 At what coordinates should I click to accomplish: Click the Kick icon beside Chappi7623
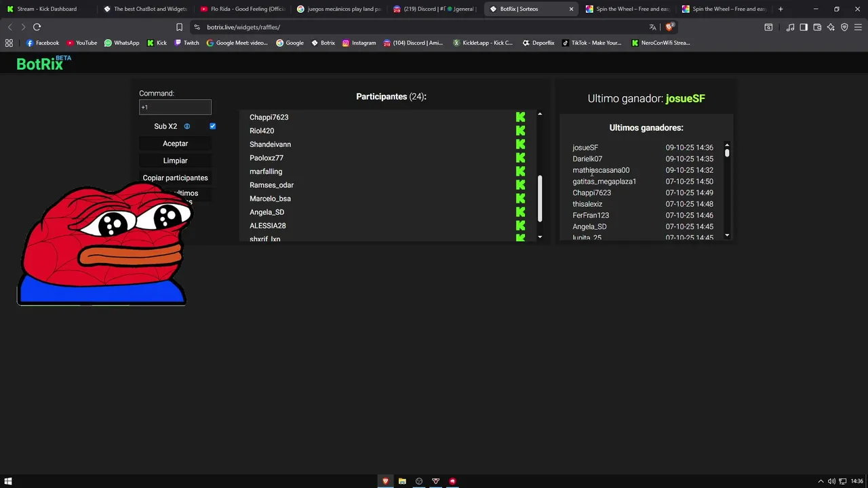pos(520,117)
